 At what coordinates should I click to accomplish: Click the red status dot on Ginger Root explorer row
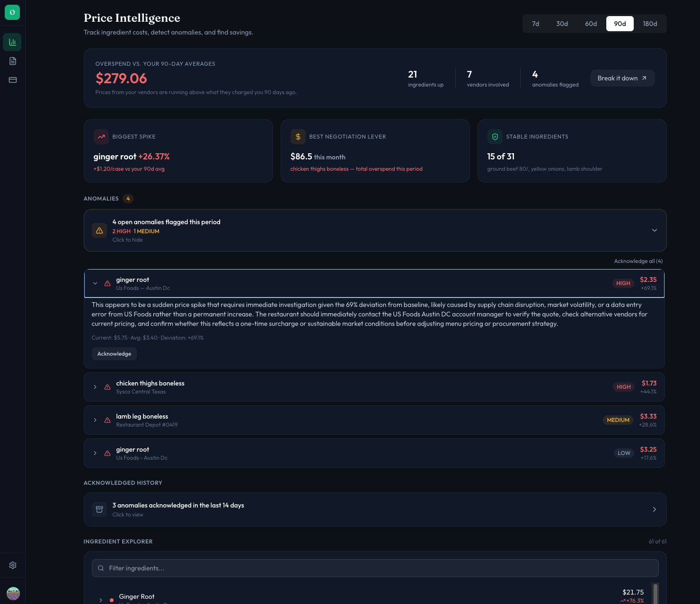point(112,600)
